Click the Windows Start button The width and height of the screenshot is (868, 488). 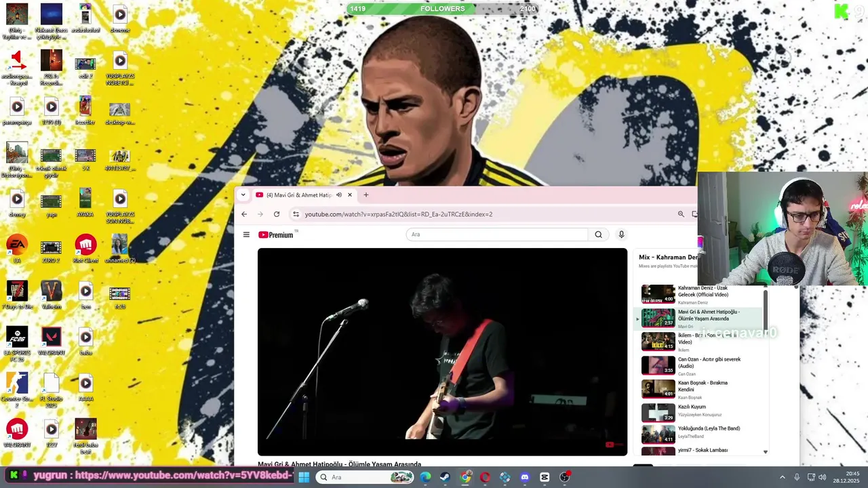(x=304, y=477)
